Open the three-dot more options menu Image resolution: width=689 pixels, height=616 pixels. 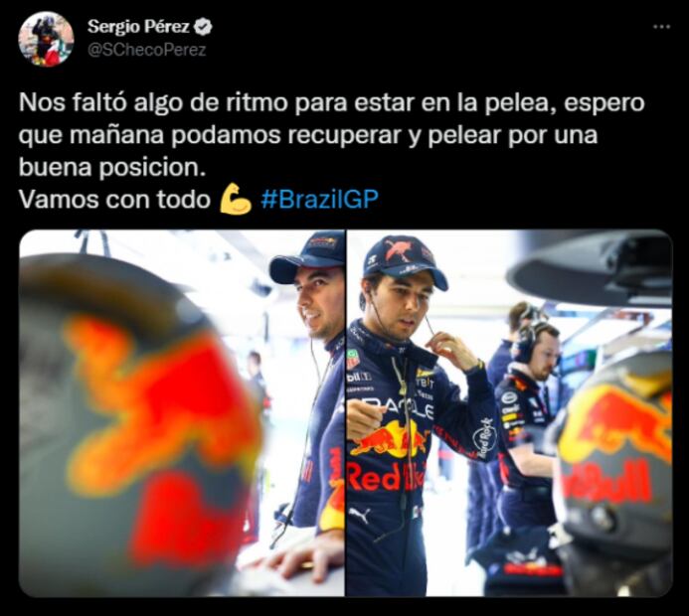pos(661,27)
